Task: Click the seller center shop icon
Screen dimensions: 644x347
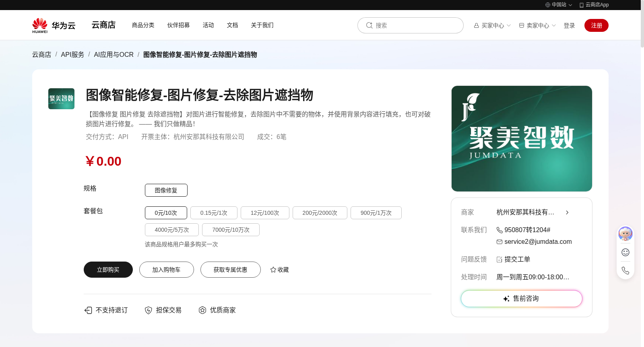Action: pos(522,25)
